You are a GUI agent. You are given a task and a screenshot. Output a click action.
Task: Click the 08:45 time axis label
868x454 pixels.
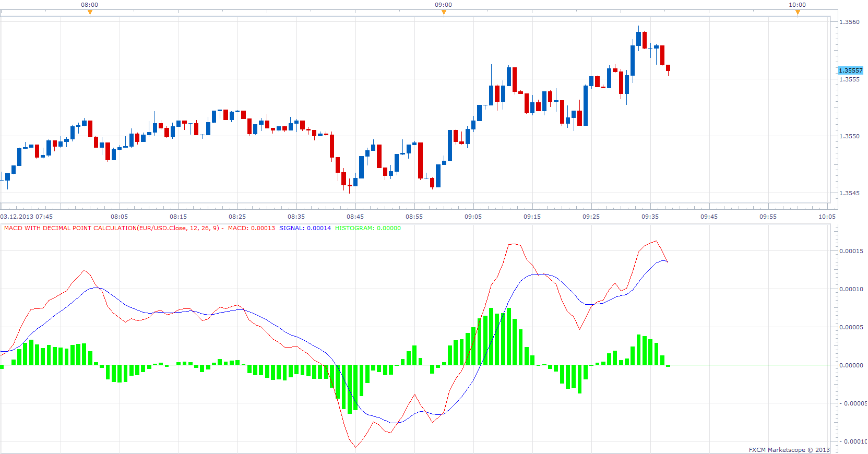click(x=355, y=217)
